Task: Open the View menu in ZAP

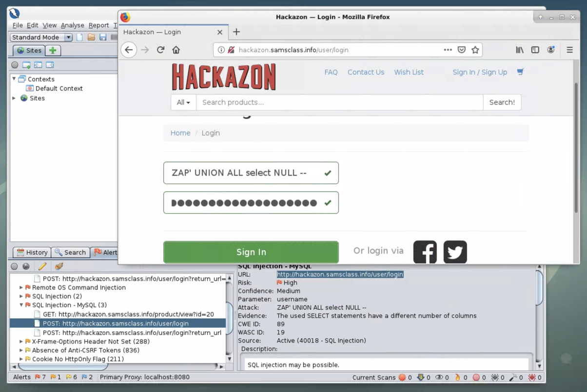Action: coord(50,25)
